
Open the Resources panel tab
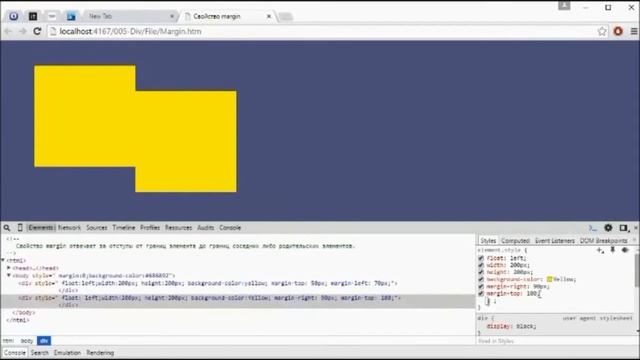(178, 228)
